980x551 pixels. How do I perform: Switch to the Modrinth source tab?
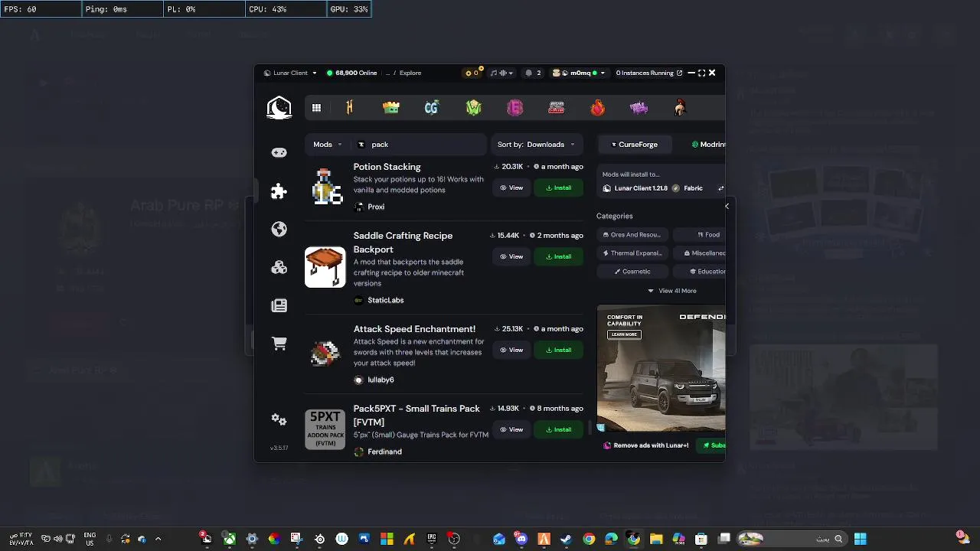[x=708, y=144]
